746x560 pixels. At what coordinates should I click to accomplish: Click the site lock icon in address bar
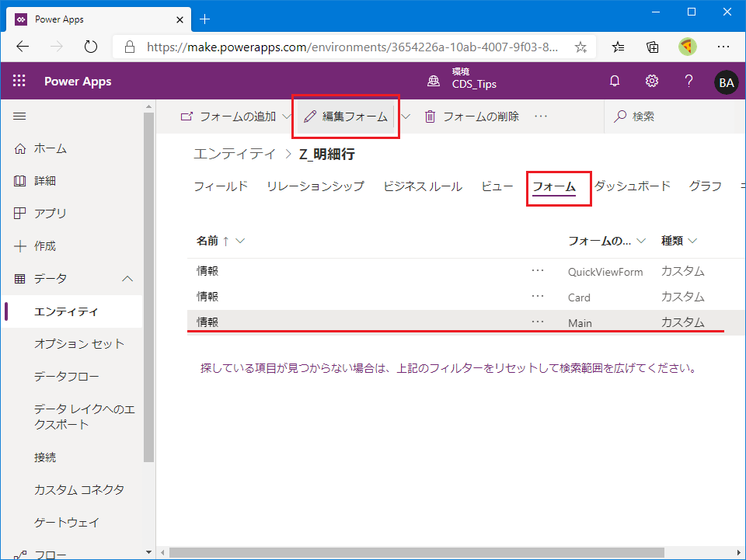(130, 47)
